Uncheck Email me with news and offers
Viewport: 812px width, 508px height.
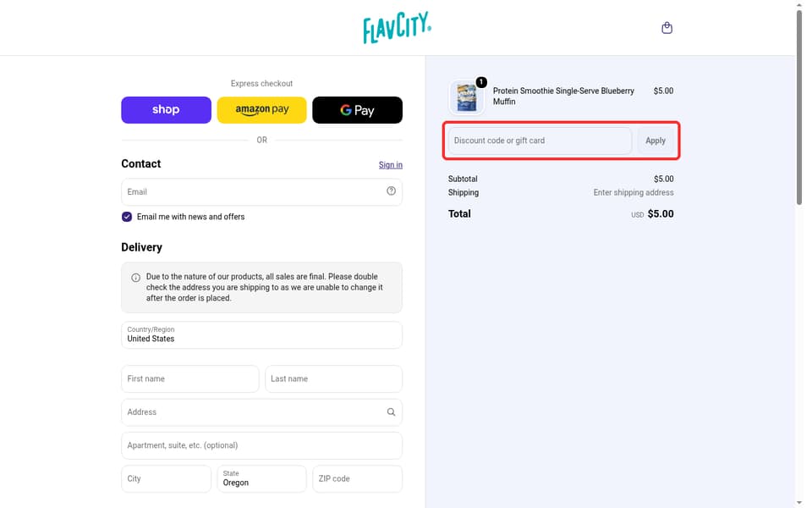pos(127,217)
